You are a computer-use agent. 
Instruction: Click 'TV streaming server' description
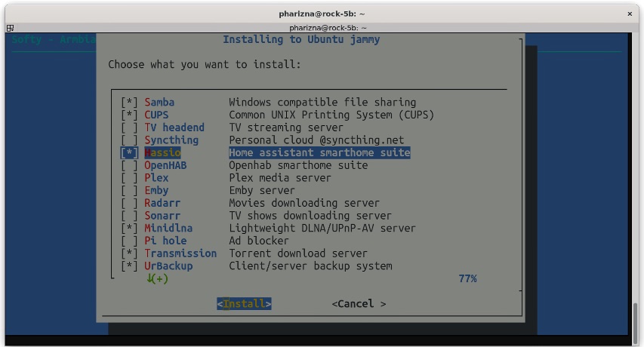coord(286,127)
